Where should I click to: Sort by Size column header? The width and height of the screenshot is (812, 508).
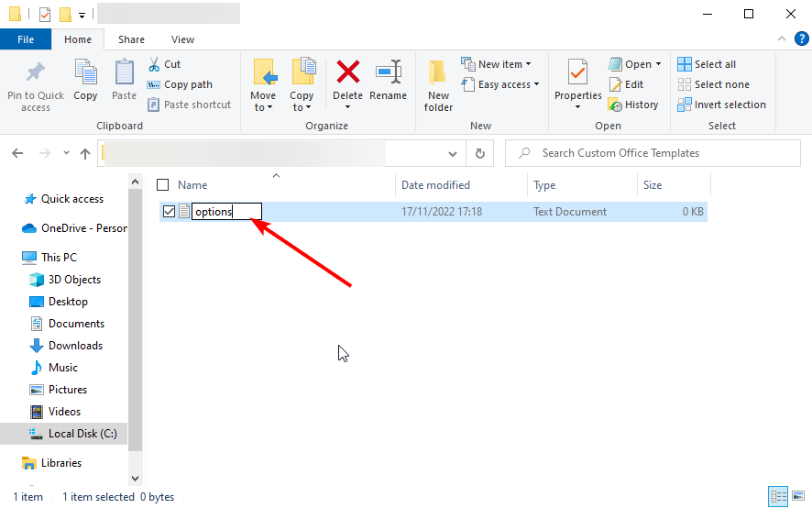[x=653, y=185]
